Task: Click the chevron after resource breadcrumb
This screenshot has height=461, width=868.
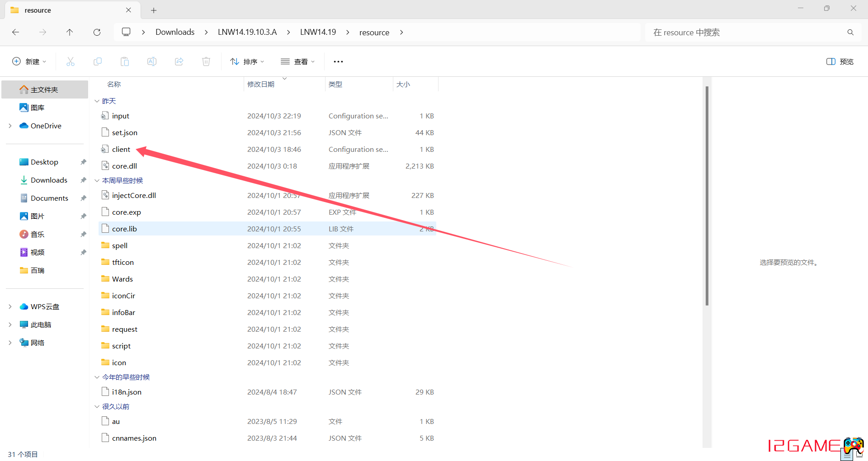Action: (x=401, y=32)
